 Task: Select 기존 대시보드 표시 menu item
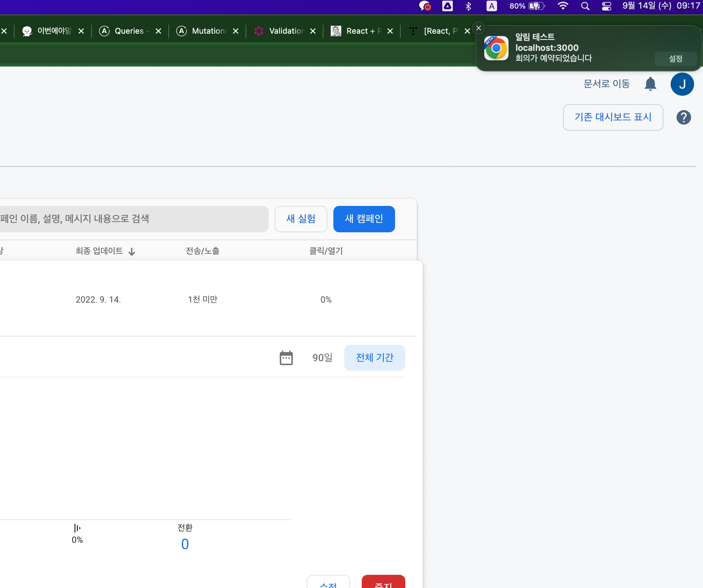pyautogui.click(x=613, y=117)
